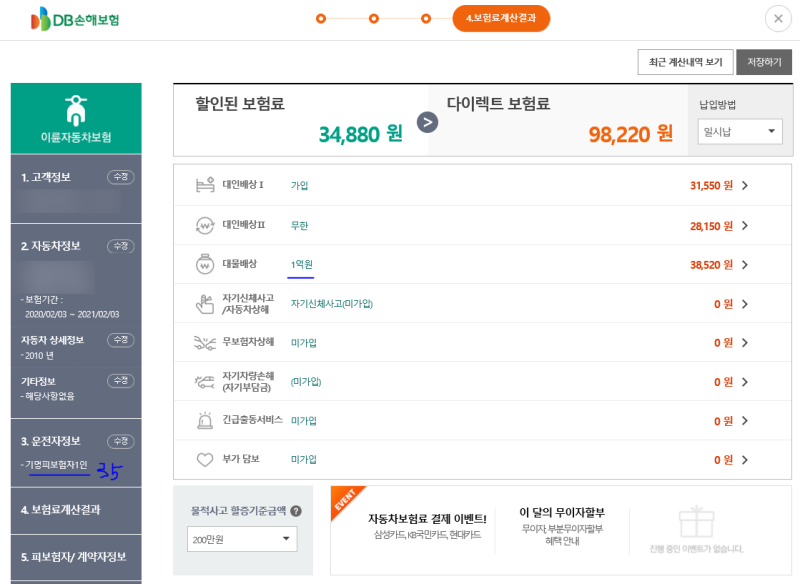Screen dimensions: 800x584
Task: Close the calculation window with X
Action: (x=778, y=19)
